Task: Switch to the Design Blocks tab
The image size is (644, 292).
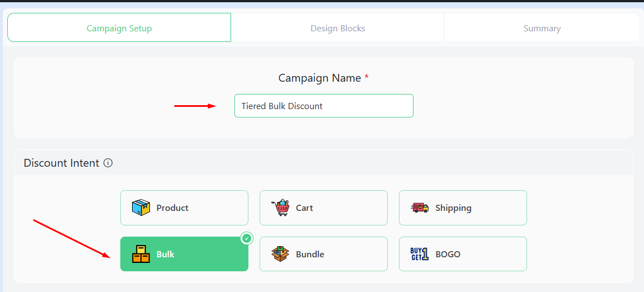Action: [x=338, y=28]
